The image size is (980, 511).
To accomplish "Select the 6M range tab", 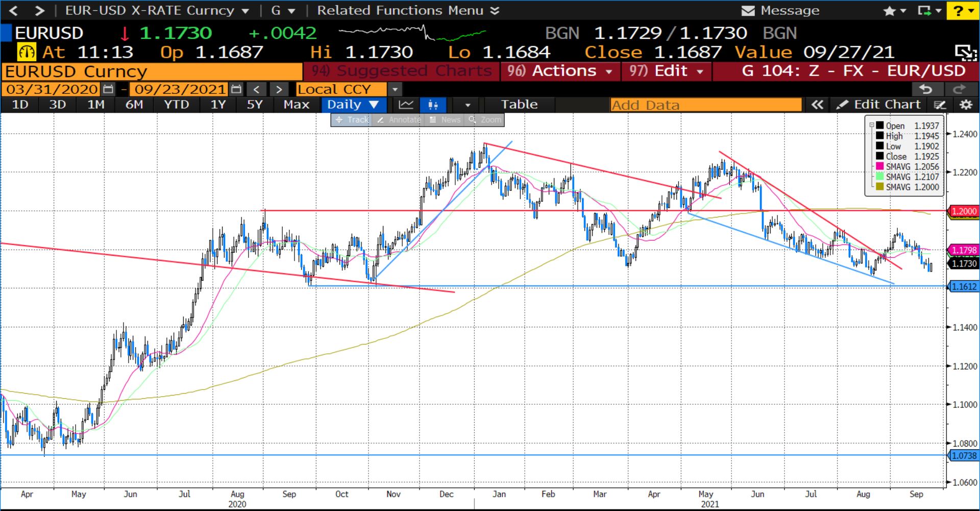I will (134, 105).
